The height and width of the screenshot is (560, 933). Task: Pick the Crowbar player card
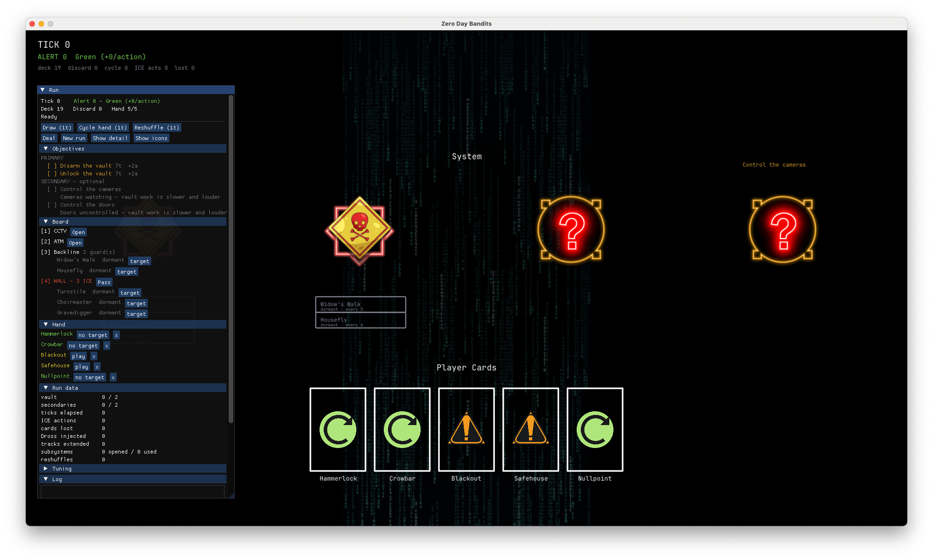(x=402, y=430)
